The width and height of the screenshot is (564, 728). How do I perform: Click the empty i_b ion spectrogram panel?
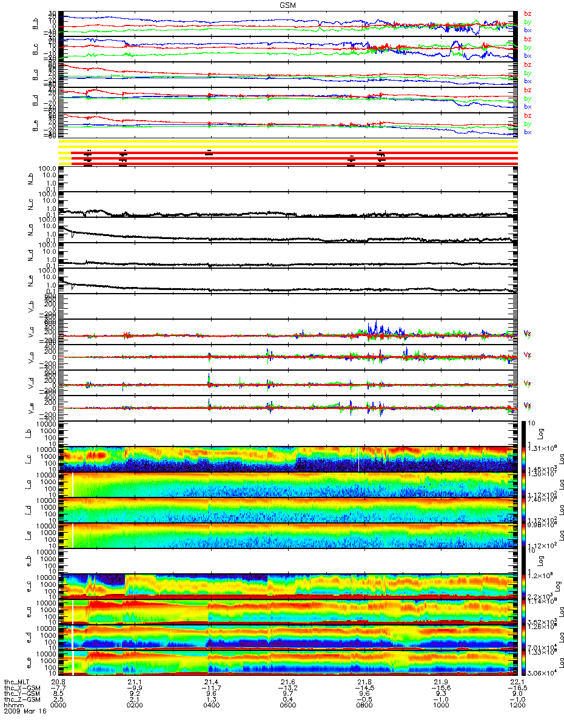pyautogui.click(x=287, y=434)
